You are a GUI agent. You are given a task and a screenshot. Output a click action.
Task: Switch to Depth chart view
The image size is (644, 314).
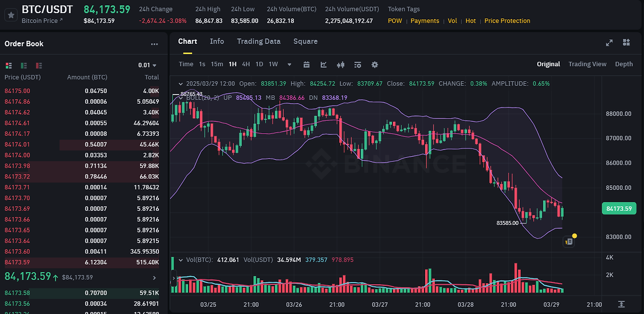coord(624,64)
